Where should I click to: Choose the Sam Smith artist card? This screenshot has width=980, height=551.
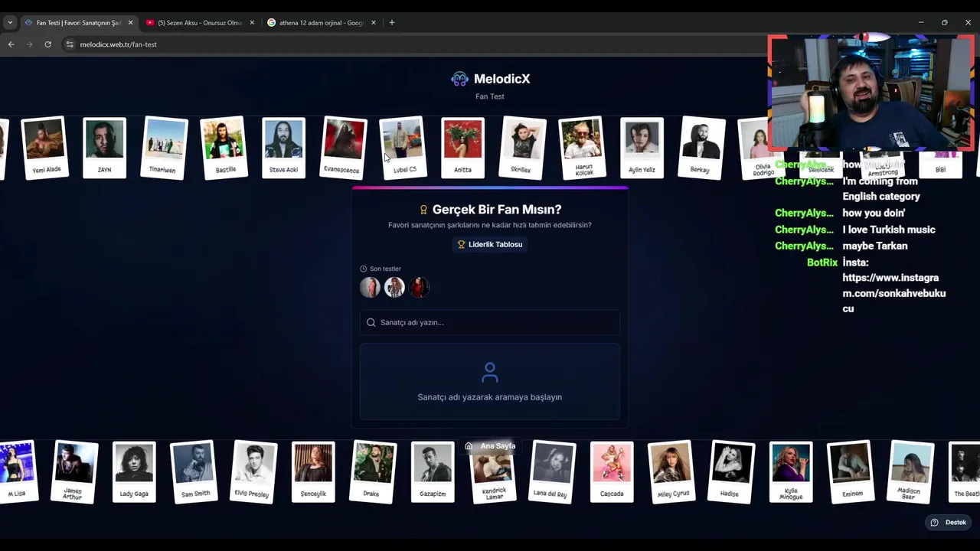click(x=194, y=472)
